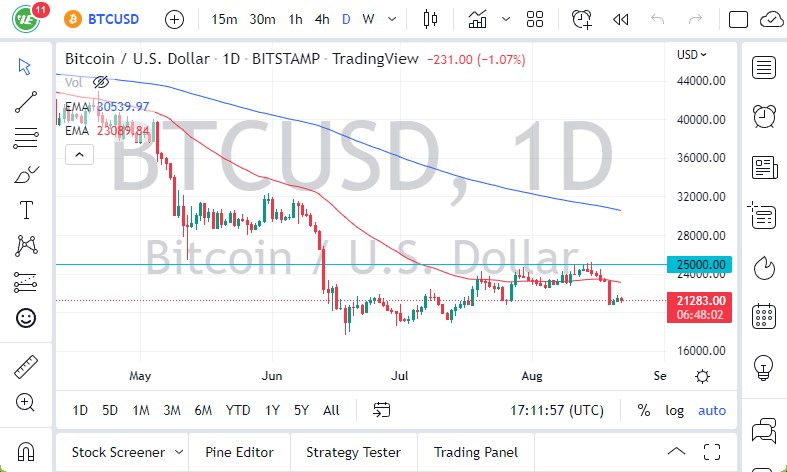Open the candlestick chart style icon
Image resolution: width=787 pixels, height=472 pixels.
(x=431, y=19)
